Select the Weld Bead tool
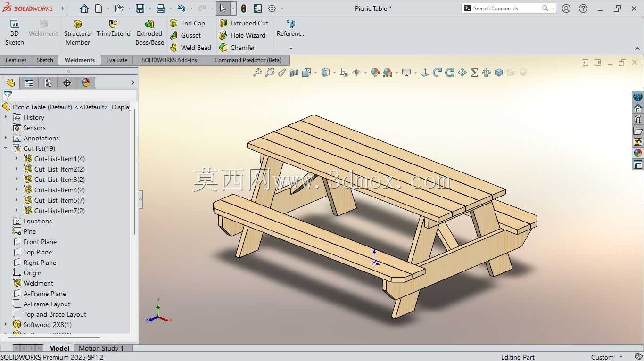Viewport: 644px width, 361px height. pyautogui.click(x=190, y=48)
